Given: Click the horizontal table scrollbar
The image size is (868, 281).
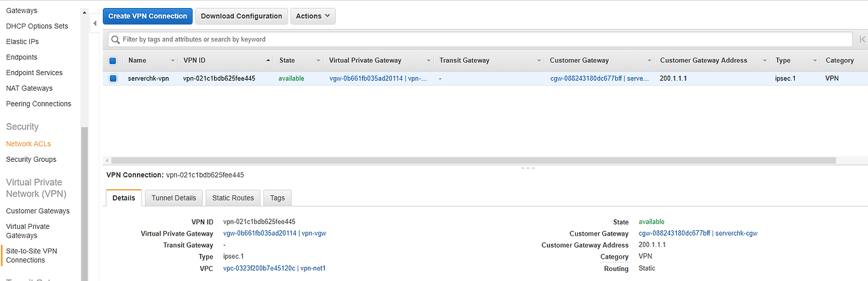Looking at the screenshot, I should tap(470, 160).
